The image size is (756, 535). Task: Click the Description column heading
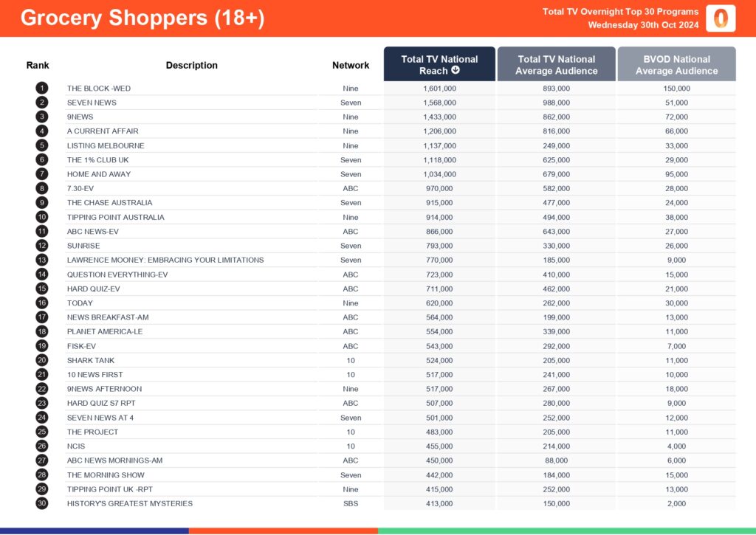point(192,65)
